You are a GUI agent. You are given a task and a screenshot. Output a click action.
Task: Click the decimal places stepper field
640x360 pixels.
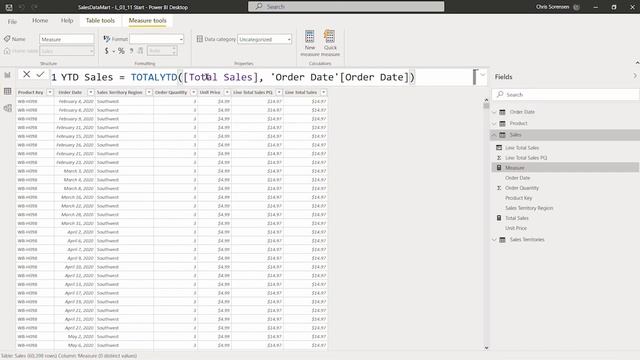[162, 51]
